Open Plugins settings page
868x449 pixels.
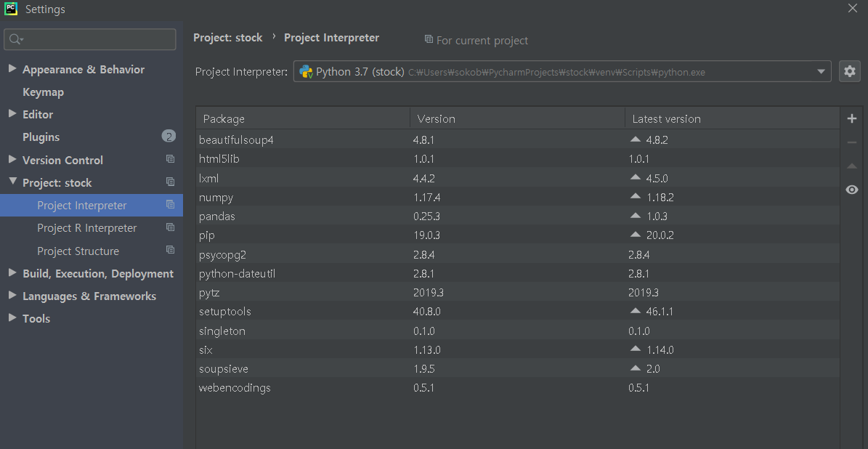click(41, 137)
